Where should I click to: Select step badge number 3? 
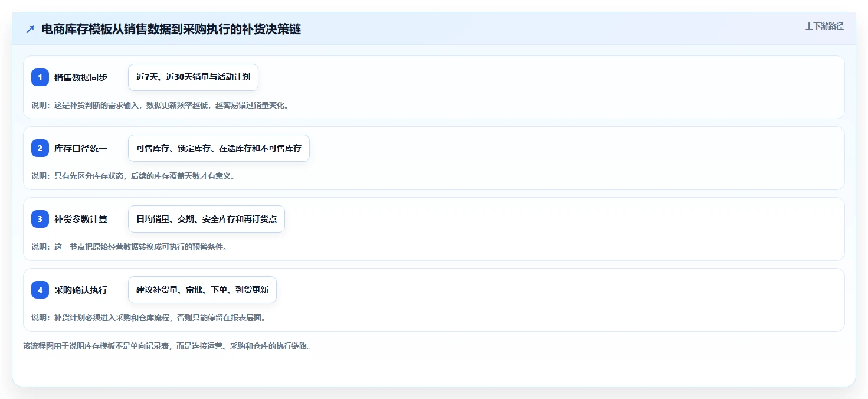point(40,219)
